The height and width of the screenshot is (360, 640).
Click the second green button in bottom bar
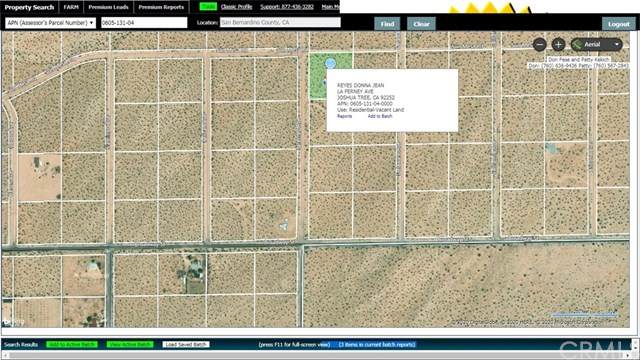pyautogui.click(x=130, y=344)
